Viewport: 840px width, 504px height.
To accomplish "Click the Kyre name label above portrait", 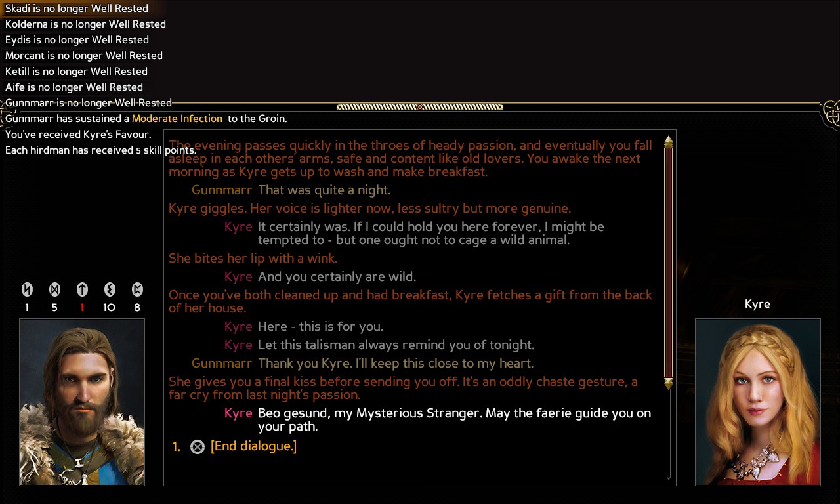I will (x=757, y=304).
